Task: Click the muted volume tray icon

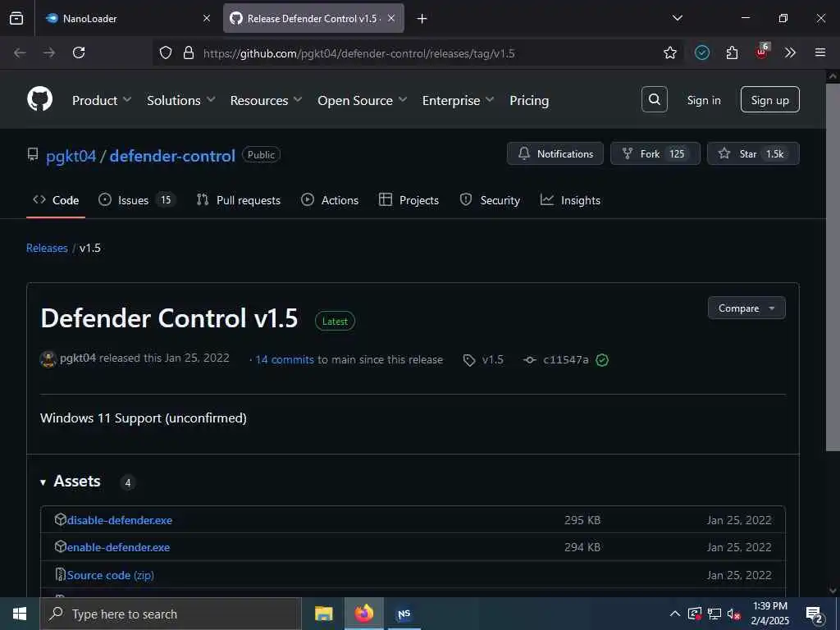Action: point(734,614)
